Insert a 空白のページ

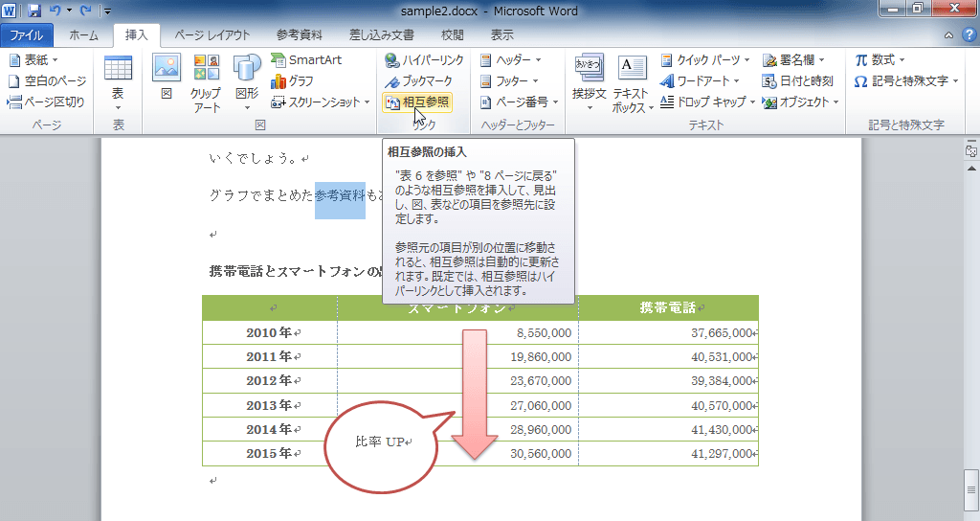(x=48, y=80)
